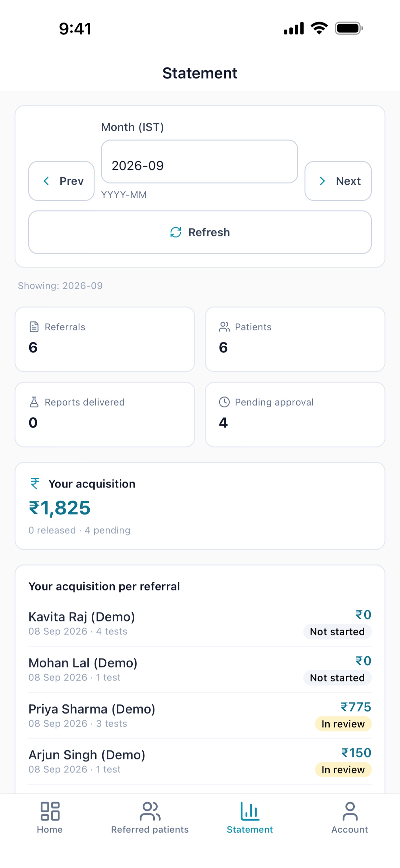This screenshot has width=400, height=868.
Task: Advance to next month with Next
Action: tap(338, 181)
